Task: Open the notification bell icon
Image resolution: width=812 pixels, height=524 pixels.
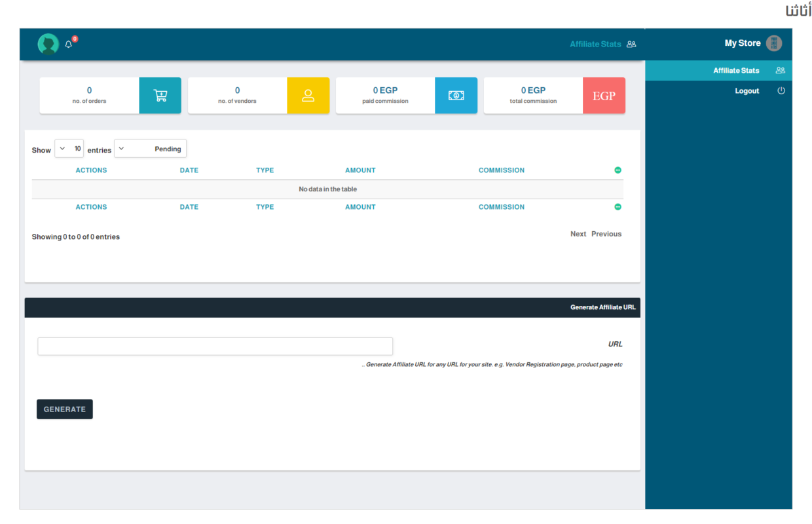Action: coord(68,45)
